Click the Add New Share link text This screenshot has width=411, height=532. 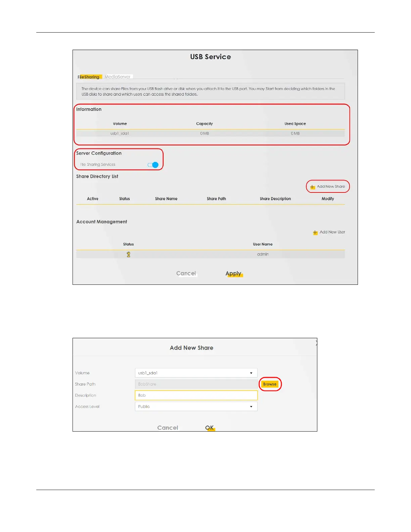click(331, 186)
